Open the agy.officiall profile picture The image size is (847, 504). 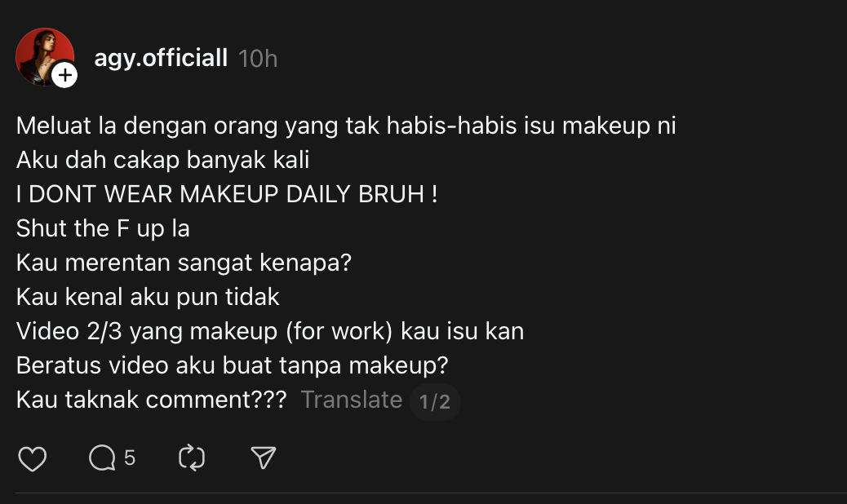point(41,54)
